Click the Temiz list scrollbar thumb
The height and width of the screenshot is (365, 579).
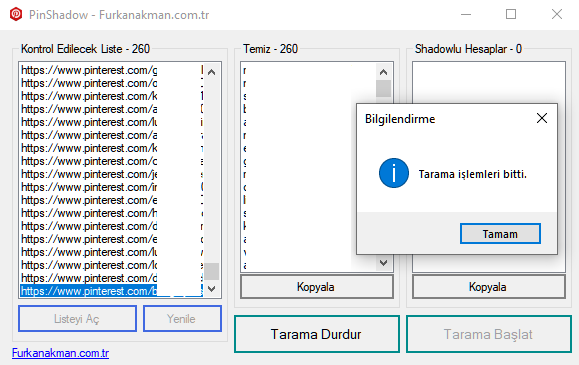[x=384, y=88]
